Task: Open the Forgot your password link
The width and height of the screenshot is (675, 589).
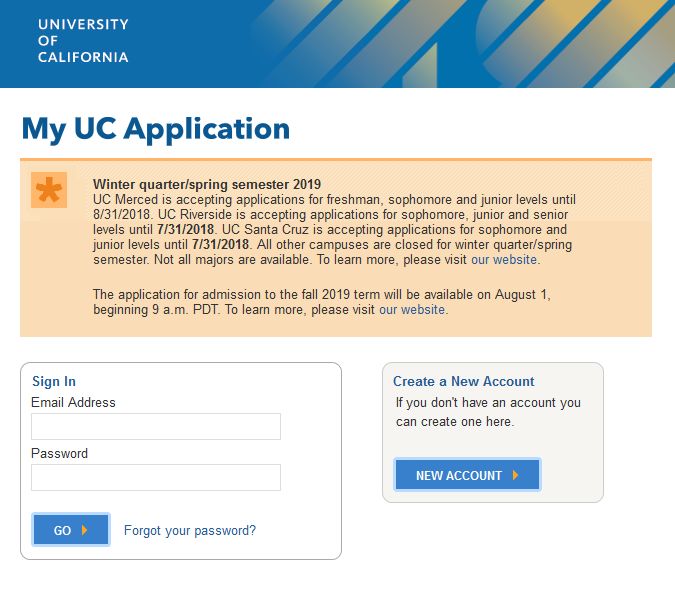Action: (x=190, y=530)
